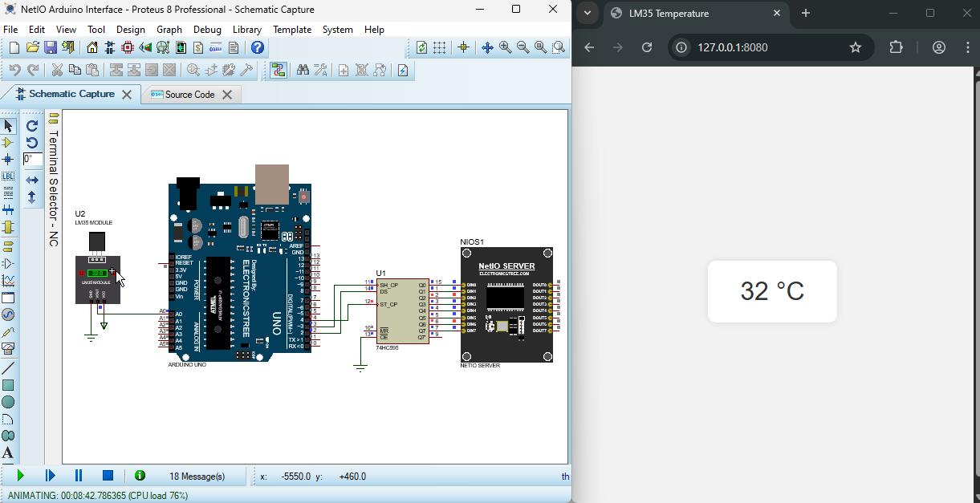Viewport: 980px width, 503px height.
Task: Mirror vertically with the Y-mirror arrow
Action: (x=32, y=197)
